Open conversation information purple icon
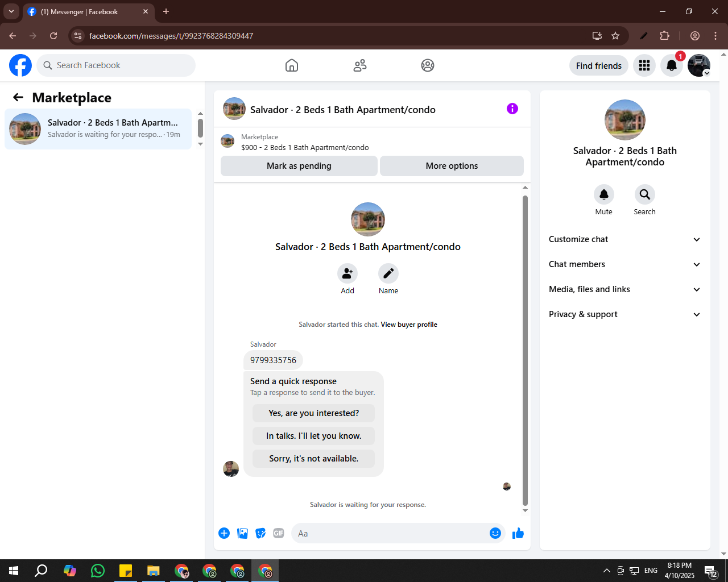Screen dimensions: 728x582 [x=512, y=109]
